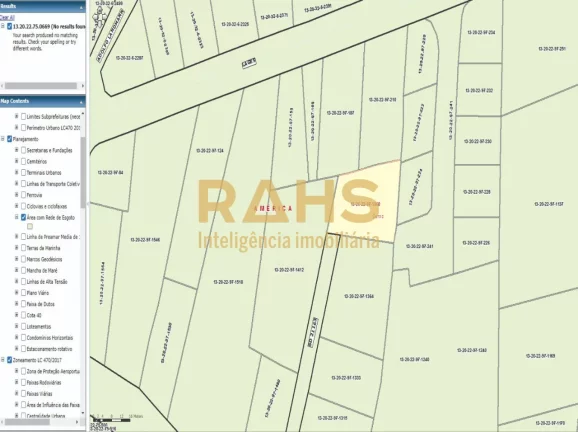
Task: Collapse the Planejamento group
Action: point(3,139)
